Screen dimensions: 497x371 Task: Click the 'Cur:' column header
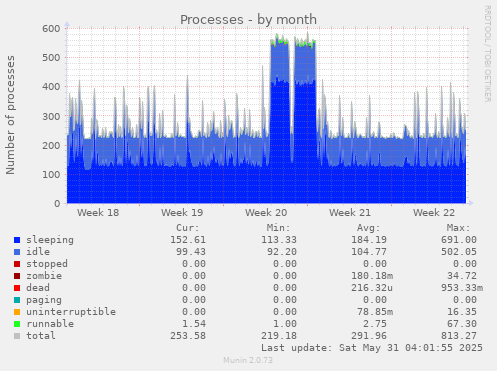point(188,228)
